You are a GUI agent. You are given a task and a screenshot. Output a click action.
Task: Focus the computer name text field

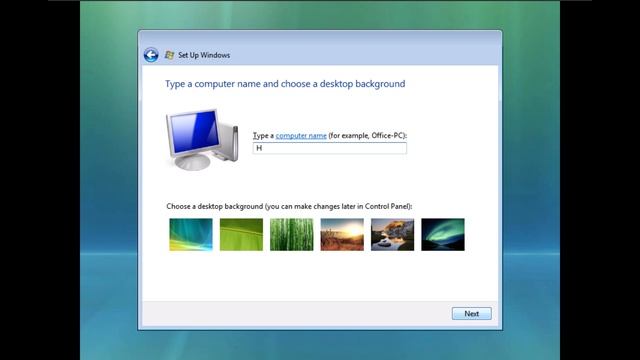coord(330,148)
